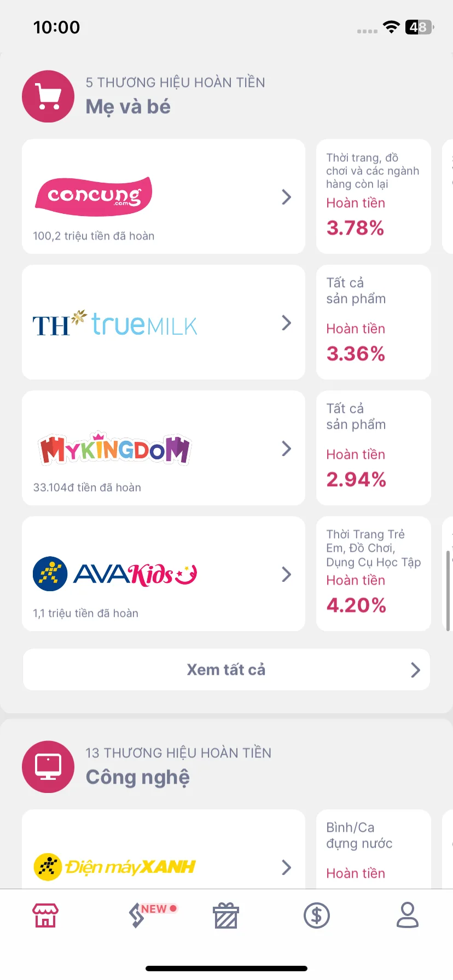Image resolution: width=453 pixels, height=980 pixels.
Task: Open Điện máy XANH chevron arrow
Action: (x=286, y=867)
